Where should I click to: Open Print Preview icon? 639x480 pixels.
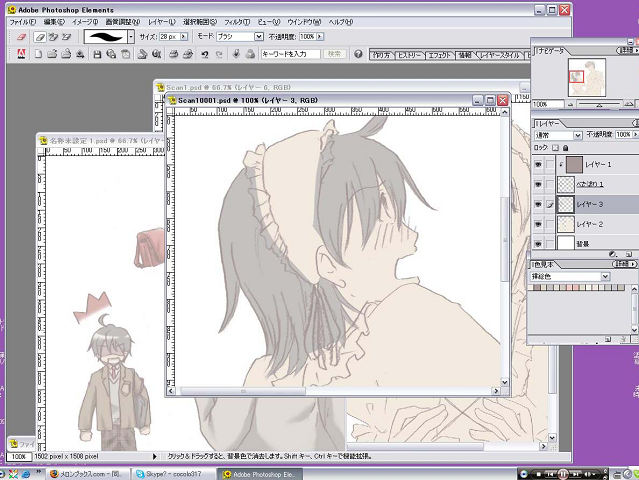187,54
